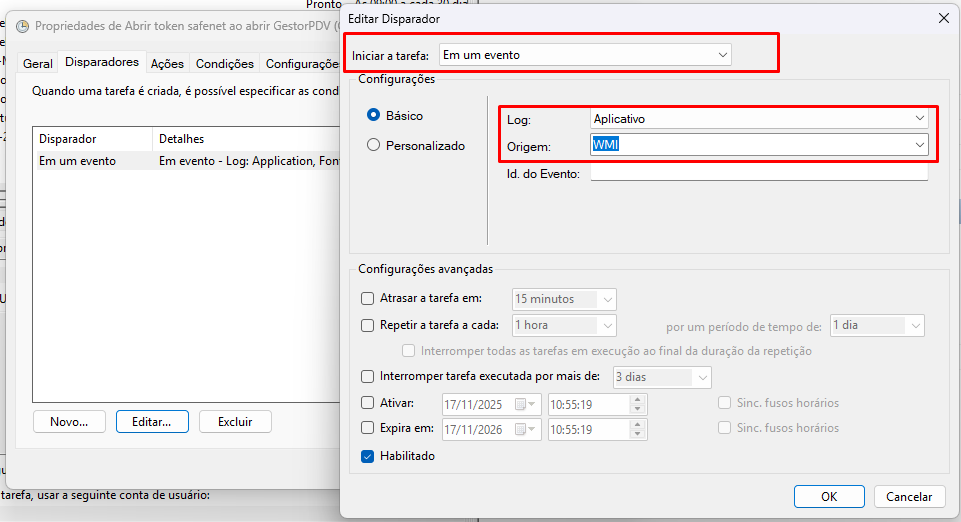Uncheck the Habilitado checkbox
This screenshot has height=522, width=961.
[367, 456]
